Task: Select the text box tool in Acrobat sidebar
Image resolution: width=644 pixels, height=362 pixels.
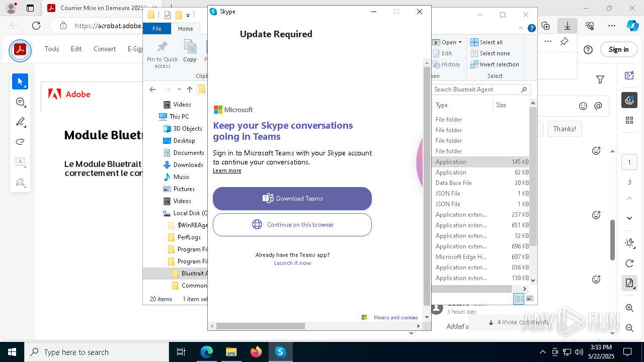Action: coord(20,162)
